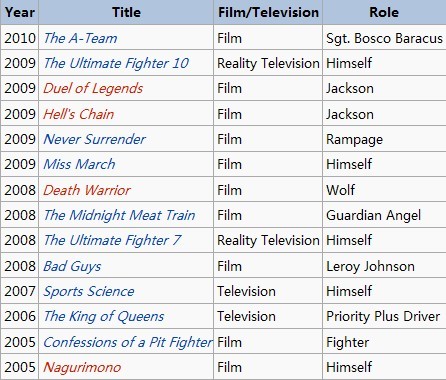Click the Priority Plus Driver role cell
The height and width of the screenshot is (380, 446).
[x=384, y=316]
